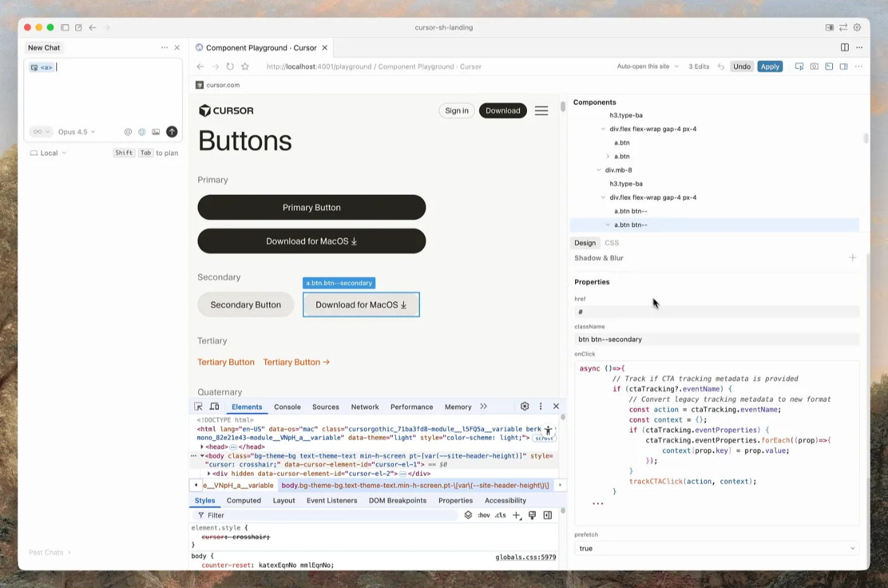Click the globe web icon in chat input

pos(142,132)
